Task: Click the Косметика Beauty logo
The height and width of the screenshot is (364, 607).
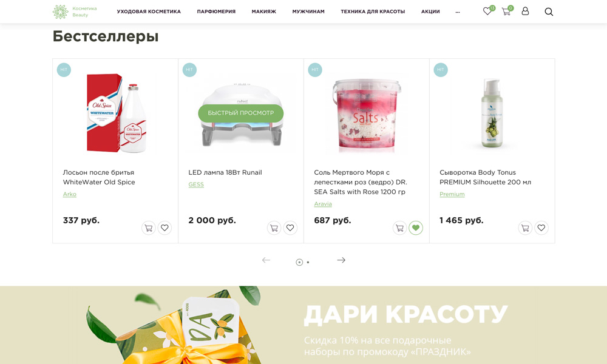Action: pos(75,12)
